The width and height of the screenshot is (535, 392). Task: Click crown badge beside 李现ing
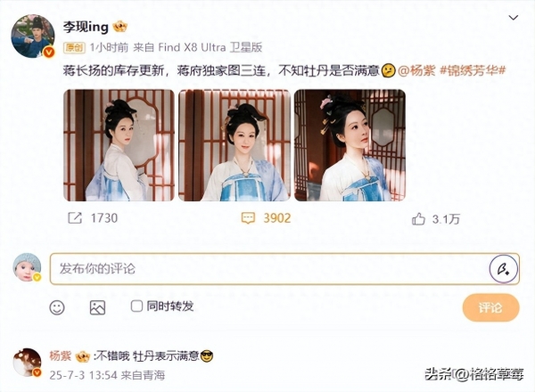[x=120, y=27]
